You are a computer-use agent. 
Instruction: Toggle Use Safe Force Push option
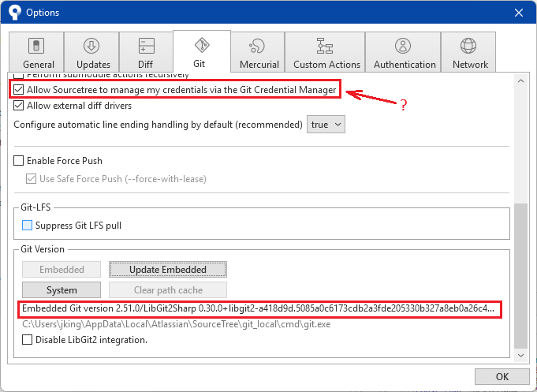tap(32, 179)
